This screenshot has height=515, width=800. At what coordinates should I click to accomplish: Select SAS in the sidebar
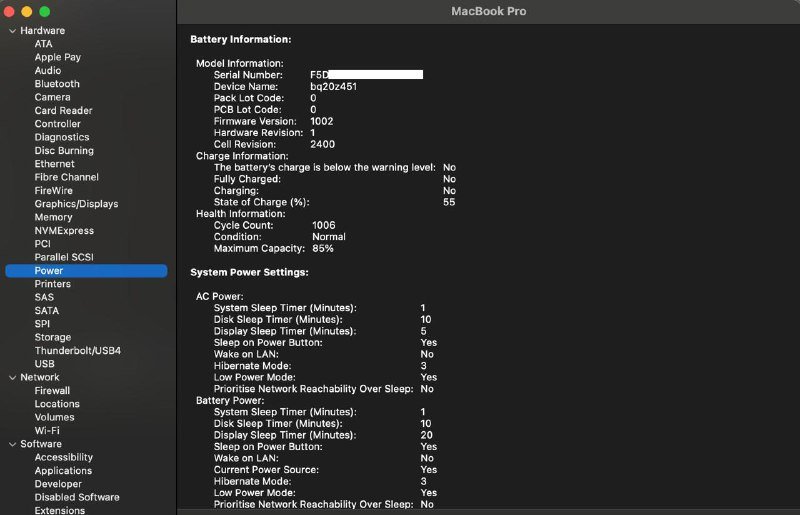pos(44,297)
